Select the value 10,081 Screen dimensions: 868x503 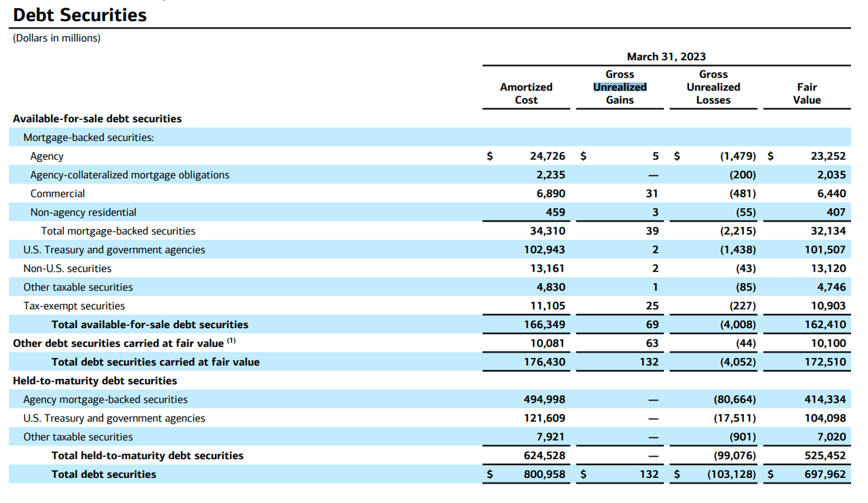point(547,344)
